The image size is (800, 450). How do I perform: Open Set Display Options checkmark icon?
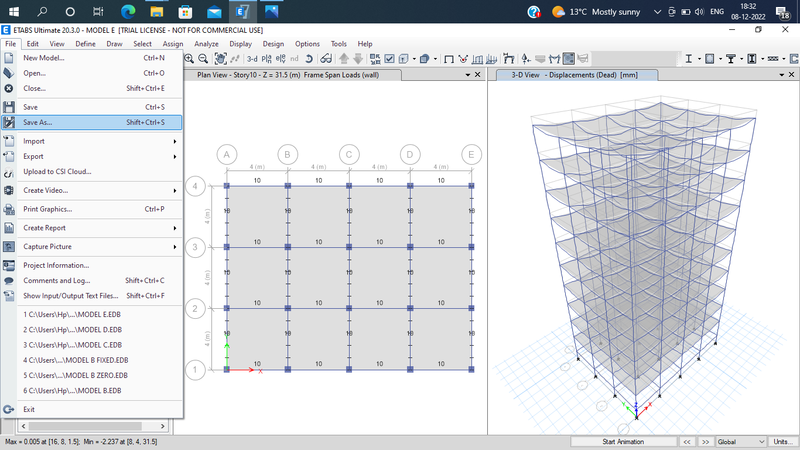pos(390,59)
